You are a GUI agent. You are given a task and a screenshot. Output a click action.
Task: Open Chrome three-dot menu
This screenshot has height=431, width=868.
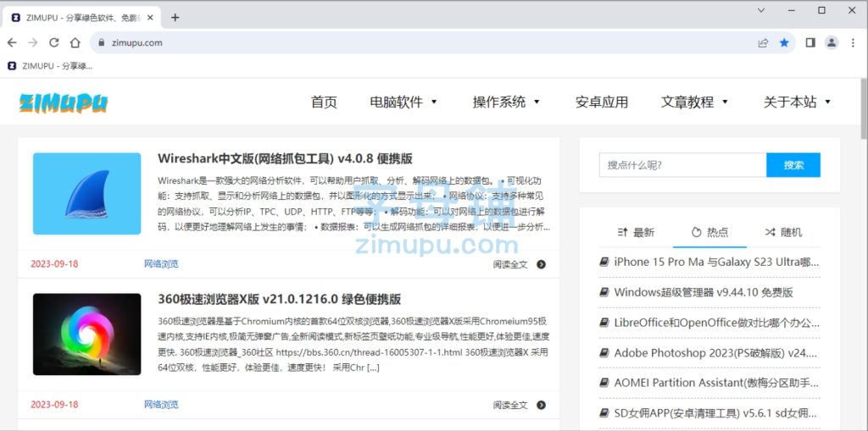point(853,42)
